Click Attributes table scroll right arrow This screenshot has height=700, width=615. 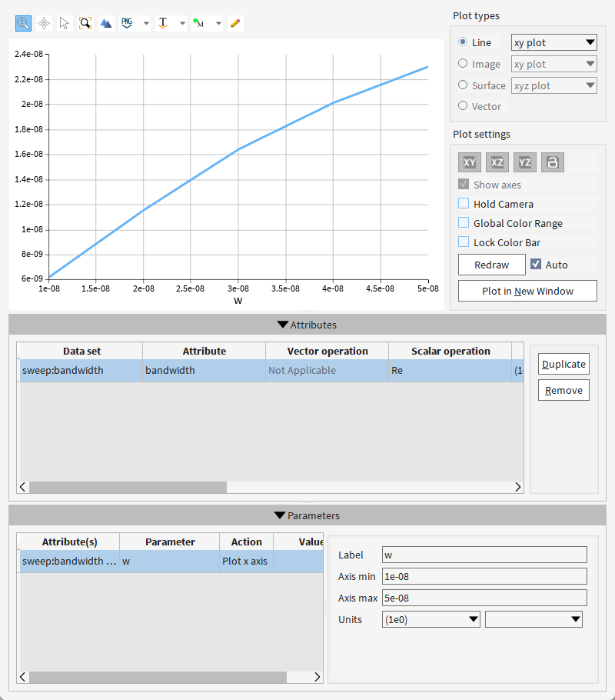coord(517,487)
